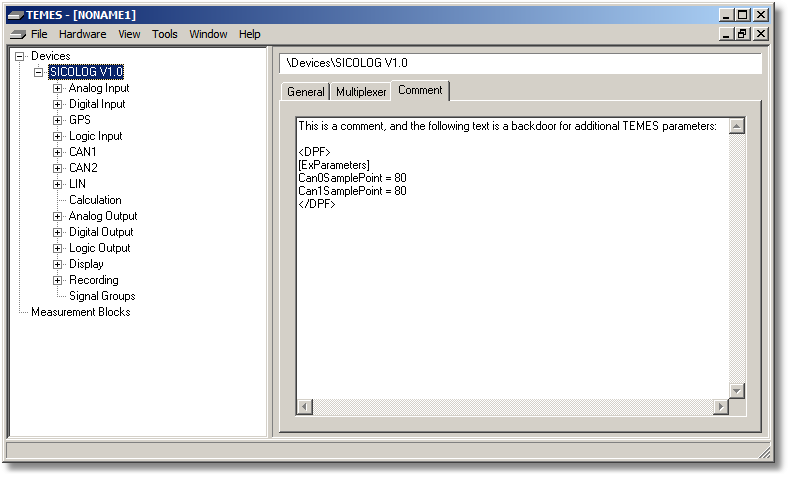This screenshot has width=789, height=477.
Task: Expand the Digital Output node
Action: (57, 232)
